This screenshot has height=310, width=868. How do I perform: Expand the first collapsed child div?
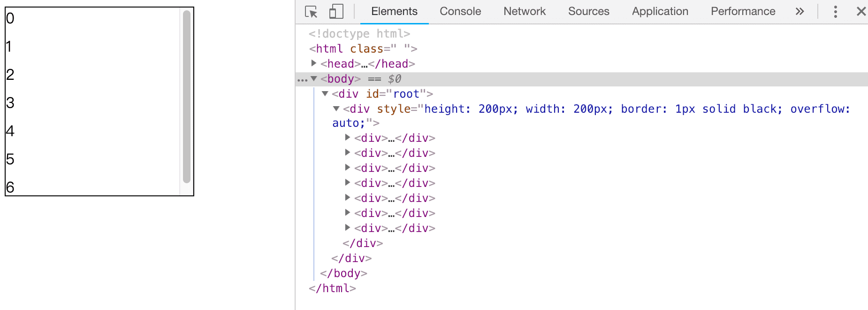click(347, 138)
